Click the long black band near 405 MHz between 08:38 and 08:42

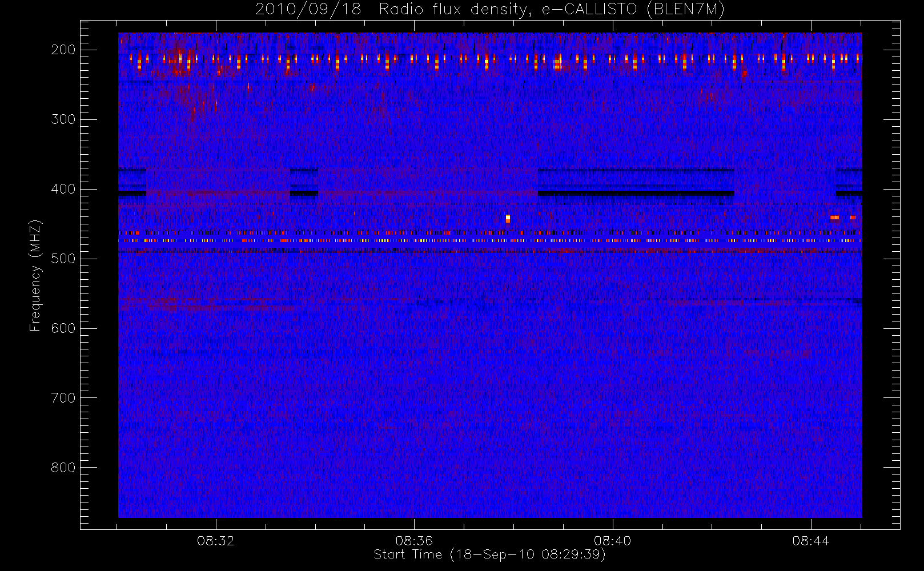(636, 194)
